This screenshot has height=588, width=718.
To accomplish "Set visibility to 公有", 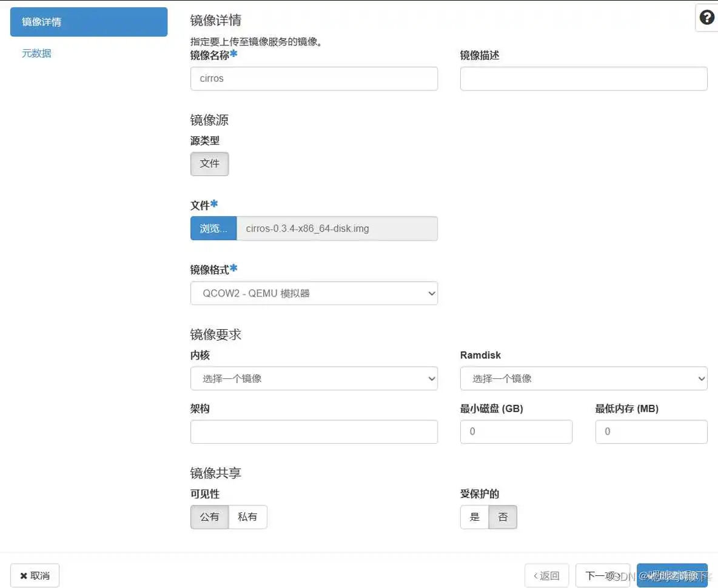I will click(209, 517).
